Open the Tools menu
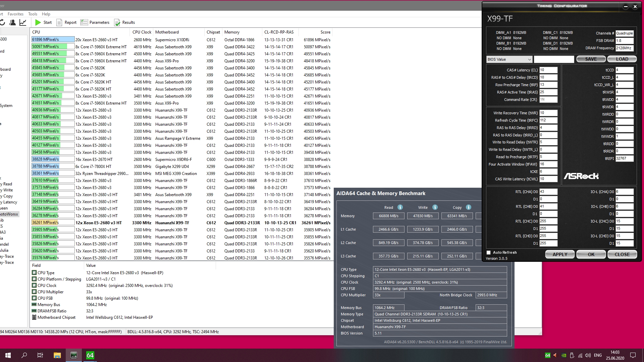 (33, 14)
